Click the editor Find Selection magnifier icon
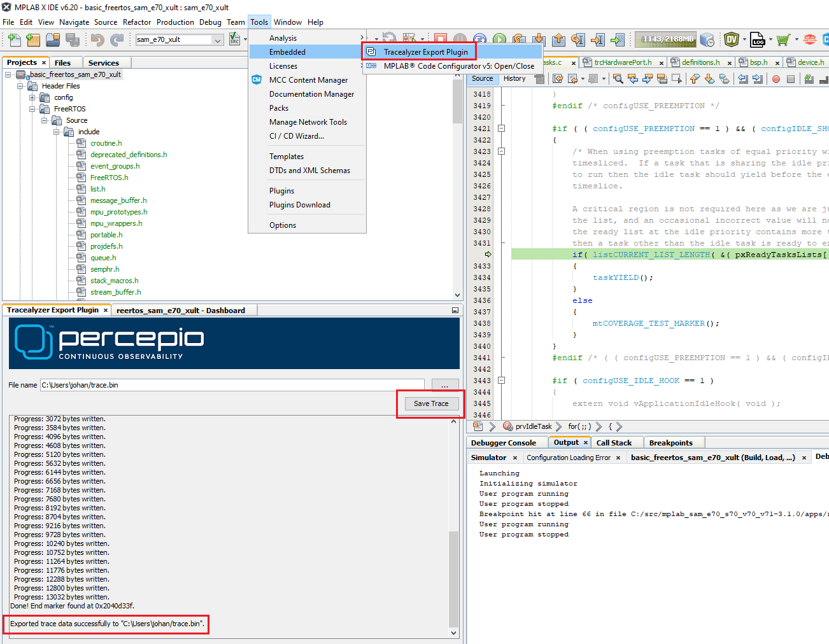829x644 pixels. point(618,79)
